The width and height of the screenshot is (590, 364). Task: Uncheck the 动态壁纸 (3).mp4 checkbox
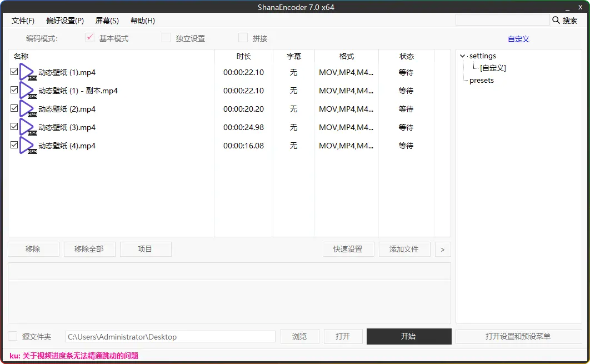click(14, 127)
